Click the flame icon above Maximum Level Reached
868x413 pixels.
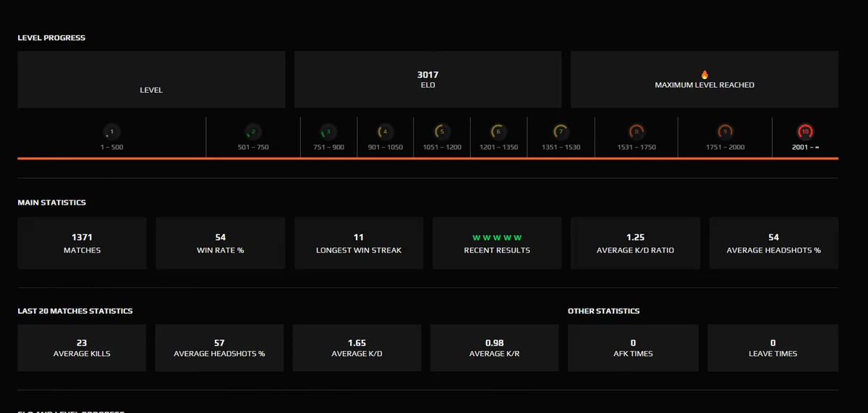(x=705, y=74)
